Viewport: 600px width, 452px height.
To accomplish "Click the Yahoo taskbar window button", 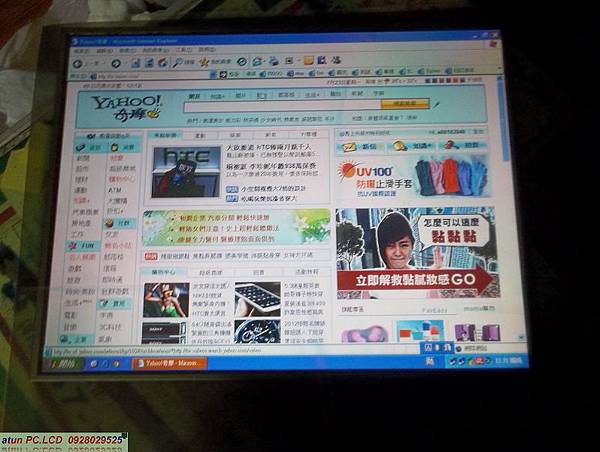I will (169, 363).
